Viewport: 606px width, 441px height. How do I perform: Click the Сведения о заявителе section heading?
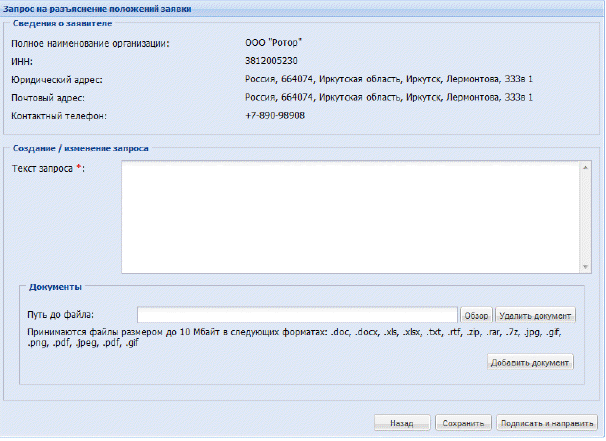coord(62,23)
